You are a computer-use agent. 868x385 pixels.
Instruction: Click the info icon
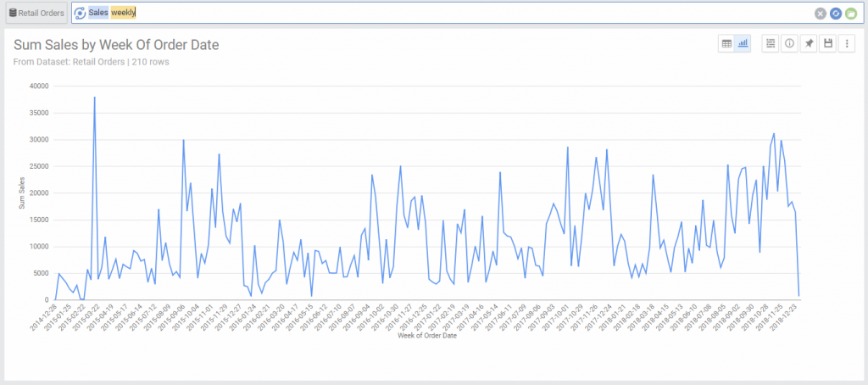point(789,43)
